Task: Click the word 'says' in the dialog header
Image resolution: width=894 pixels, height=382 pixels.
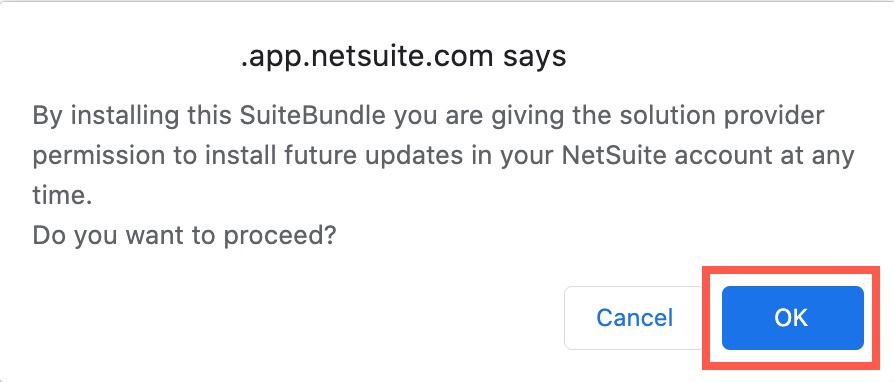Action: tap(535, 58)
